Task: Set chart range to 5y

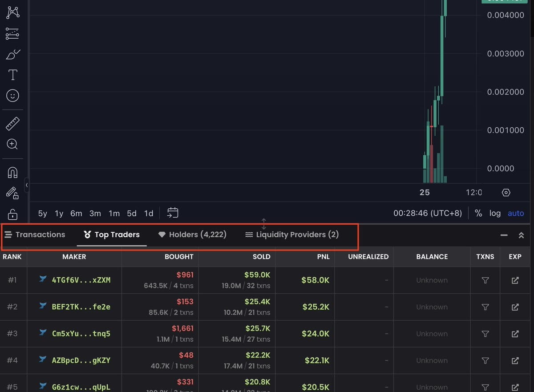Action: (43, 214)
